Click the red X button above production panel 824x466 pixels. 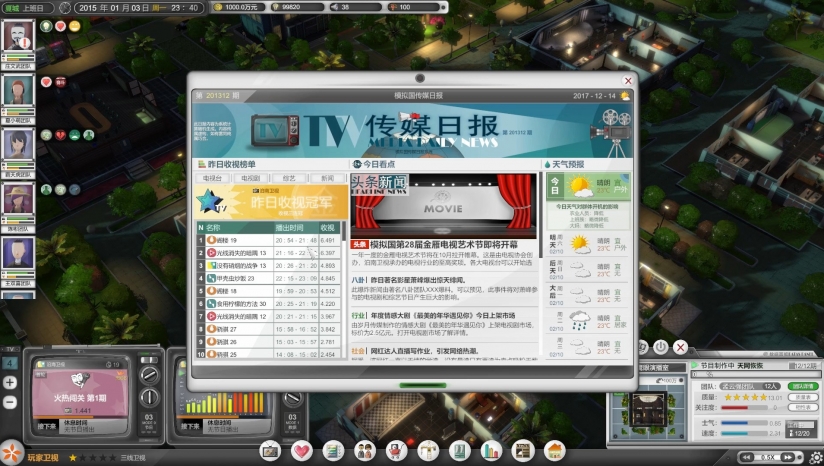coord(681,347)
